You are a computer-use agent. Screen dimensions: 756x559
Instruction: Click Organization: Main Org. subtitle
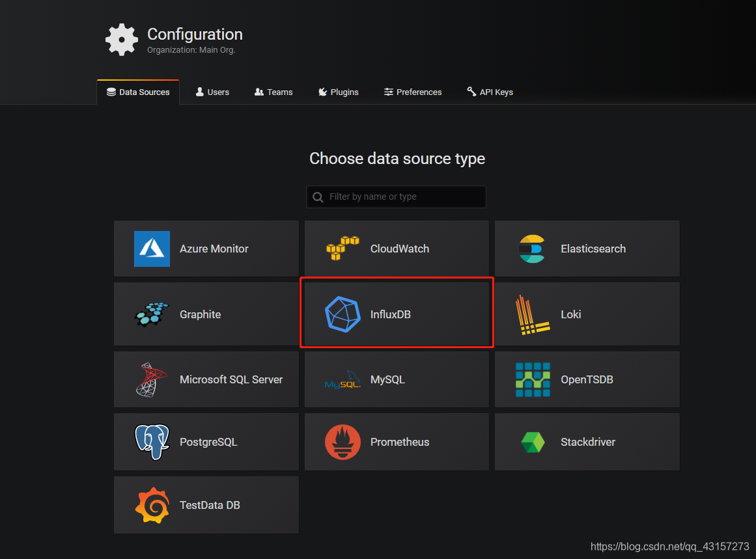191,50
